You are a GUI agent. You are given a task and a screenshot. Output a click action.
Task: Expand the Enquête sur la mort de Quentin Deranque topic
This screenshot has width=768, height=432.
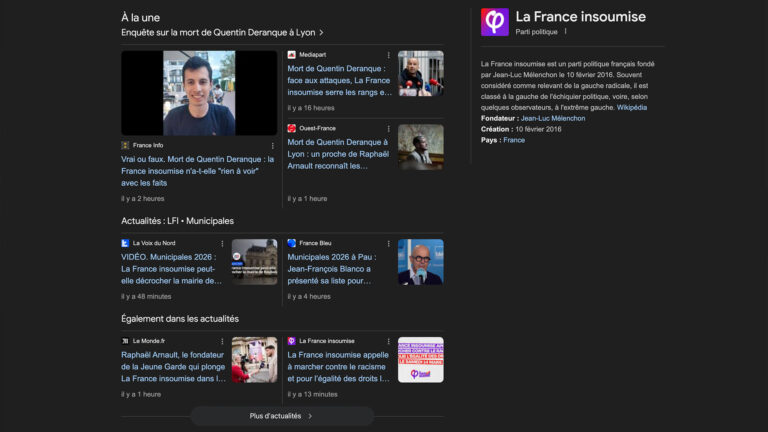point(222,32)
